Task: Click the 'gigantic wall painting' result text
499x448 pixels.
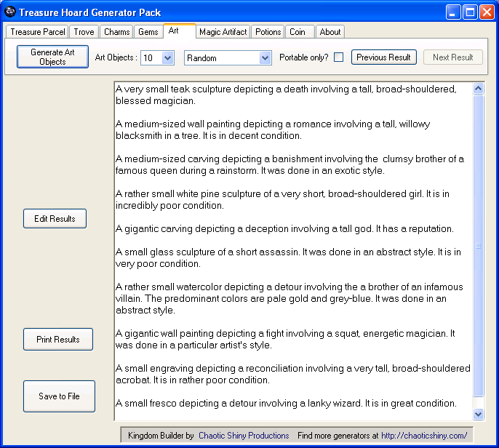Action: click(285, 339)
